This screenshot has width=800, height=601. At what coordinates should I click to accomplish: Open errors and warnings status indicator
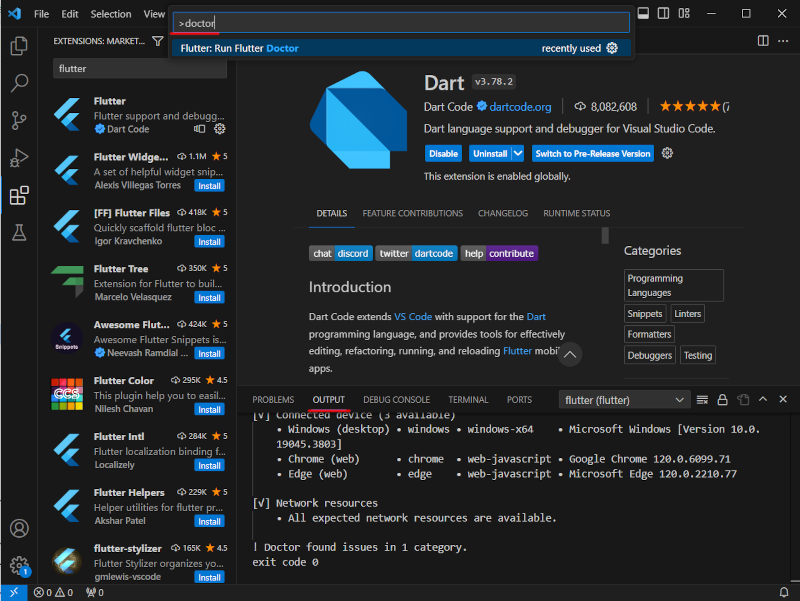tap(53, 592)
